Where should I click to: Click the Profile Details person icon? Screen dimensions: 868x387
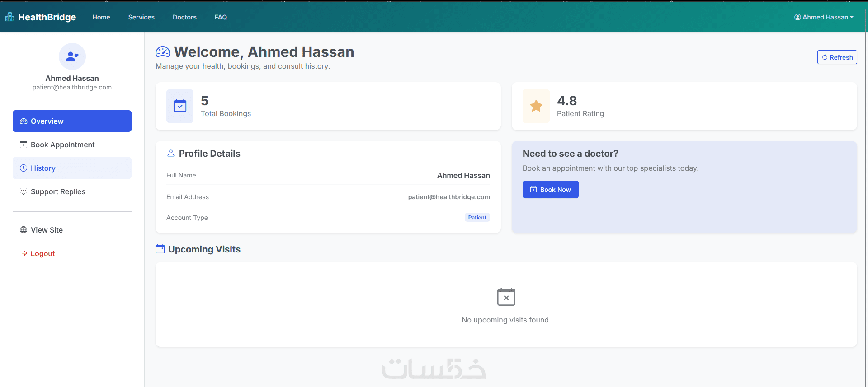pos(171,154)
